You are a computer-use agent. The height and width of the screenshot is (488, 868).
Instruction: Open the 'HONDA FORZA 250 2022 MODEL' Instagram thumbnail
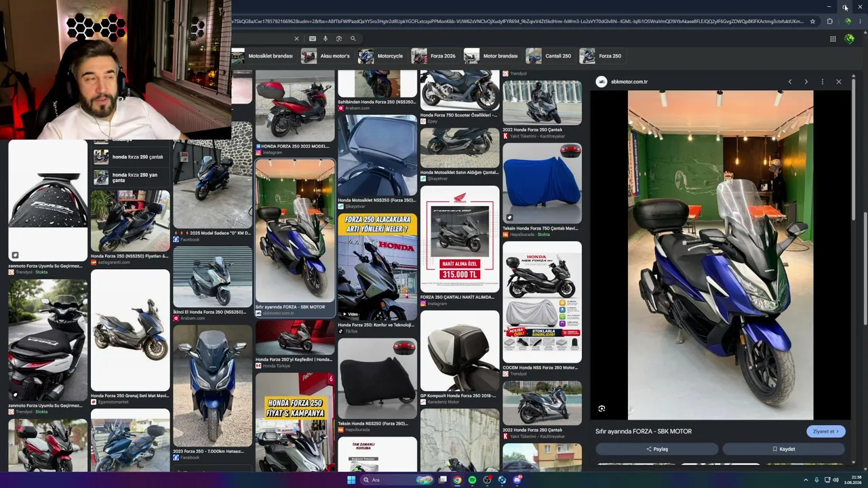point(295,106)
